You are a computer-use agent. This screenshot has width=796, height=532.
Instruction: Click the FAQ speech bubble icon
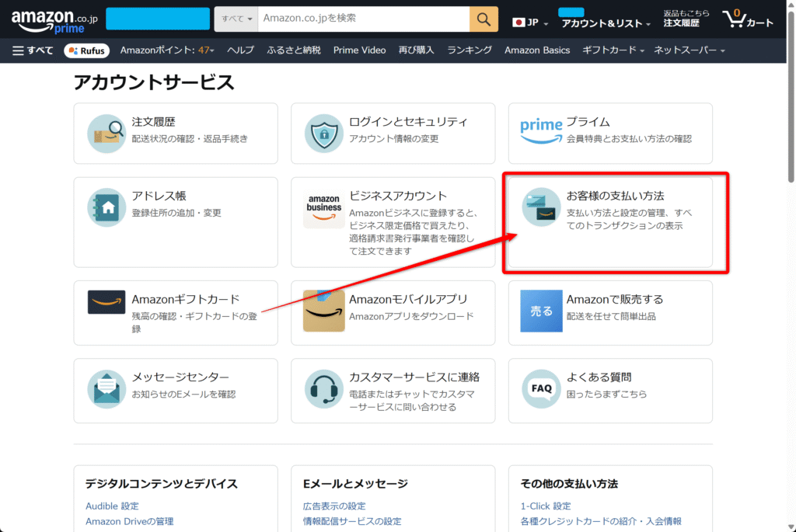coord(541,389)
